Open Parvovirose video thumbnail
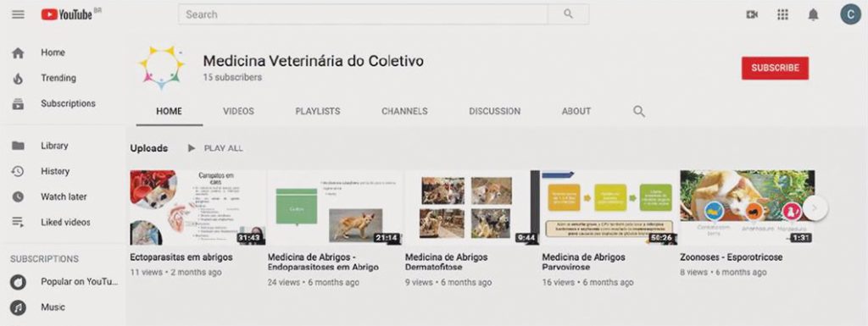868x326 pixels. point(609,207)
